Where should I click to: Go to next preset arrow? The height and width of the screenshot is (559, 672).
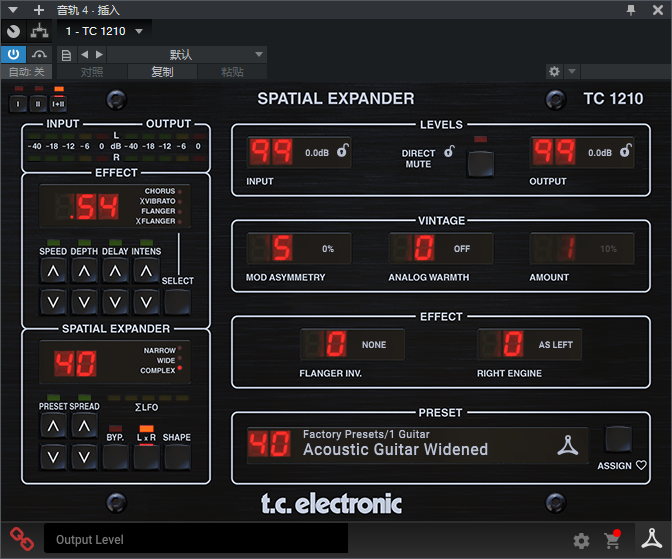tap(99, 54)
